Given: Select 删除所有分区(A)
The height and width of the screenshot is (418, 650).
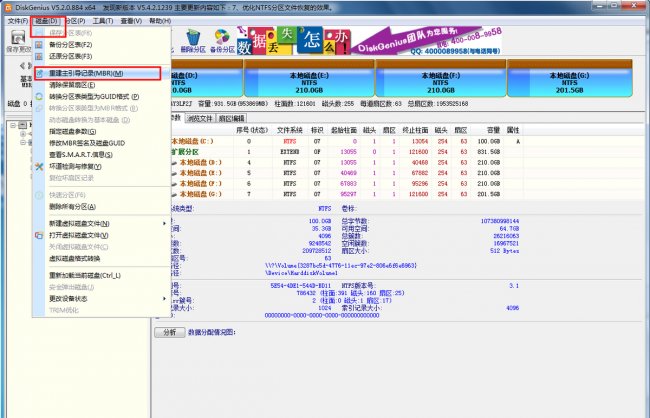Looking at the screenshot, I should tap(73, 207).
